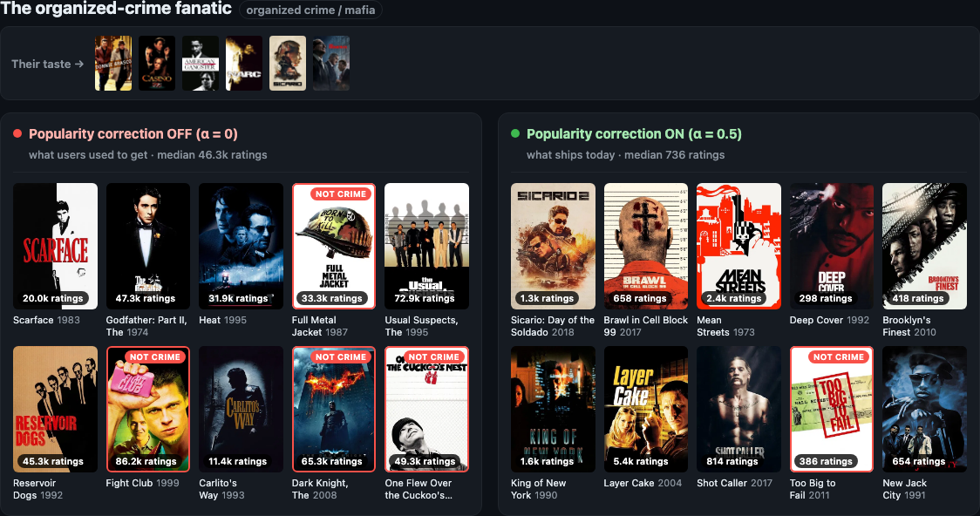The image size is (980, 516).
Task: Click the NOT CRIME badge on One Flew Over the Cuckoo's Nest
Action: click(433, 357)
